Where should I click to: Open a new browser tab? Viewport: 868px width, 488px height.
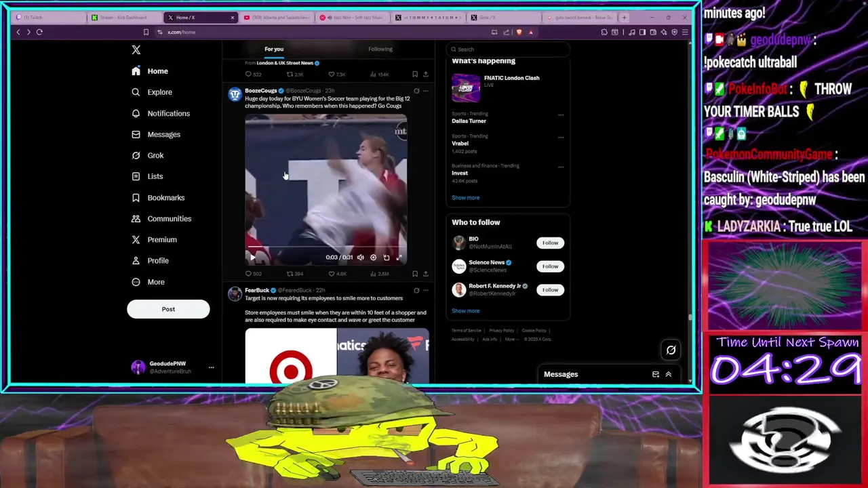(x=624, y=18)
